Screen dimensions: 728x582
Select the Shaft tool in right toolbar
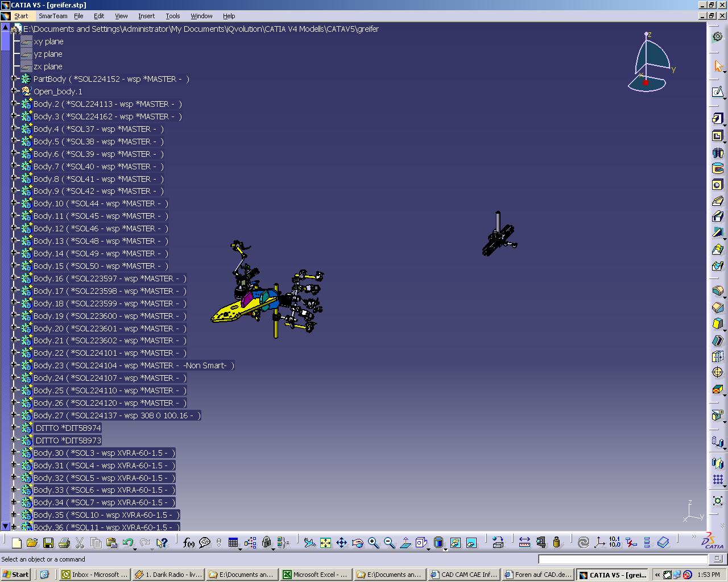(x=718, y=152)
